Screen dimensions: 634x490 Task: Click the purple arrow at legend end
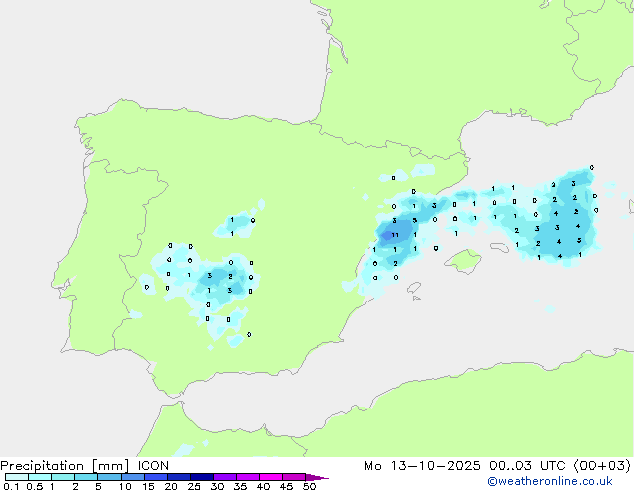click(x=317, y=477)
